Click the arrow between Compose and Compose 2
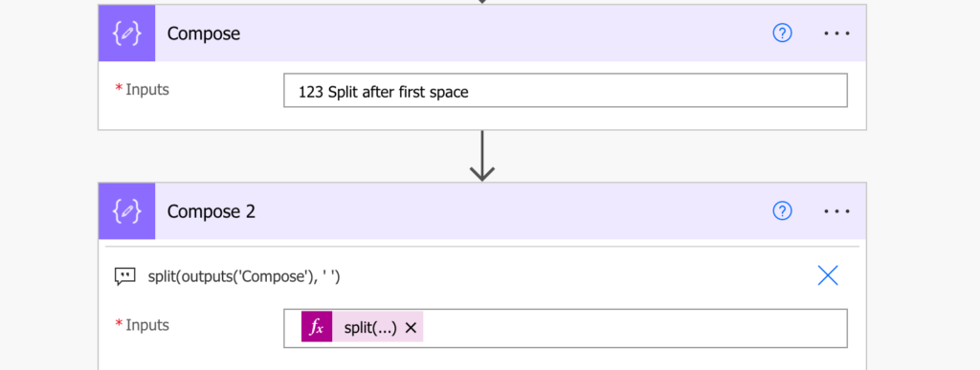The height and width of the screenshot is (370, 980). [482, 156]
